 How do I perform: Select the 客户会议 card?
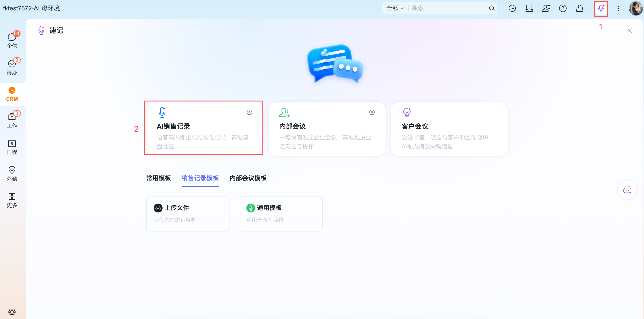pyautogui.click(x=449, y=129)
